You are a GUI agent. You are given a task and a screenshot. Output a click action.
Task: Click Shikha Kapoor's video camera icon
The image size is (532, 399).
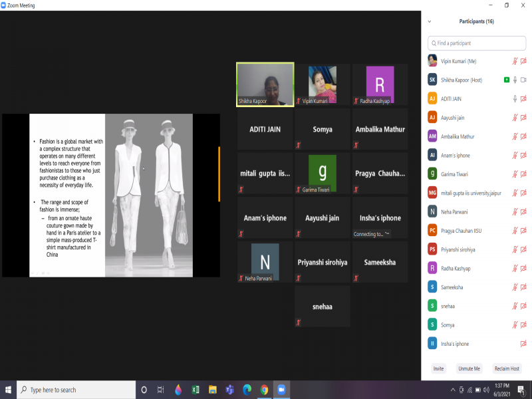tap(523, 80)
